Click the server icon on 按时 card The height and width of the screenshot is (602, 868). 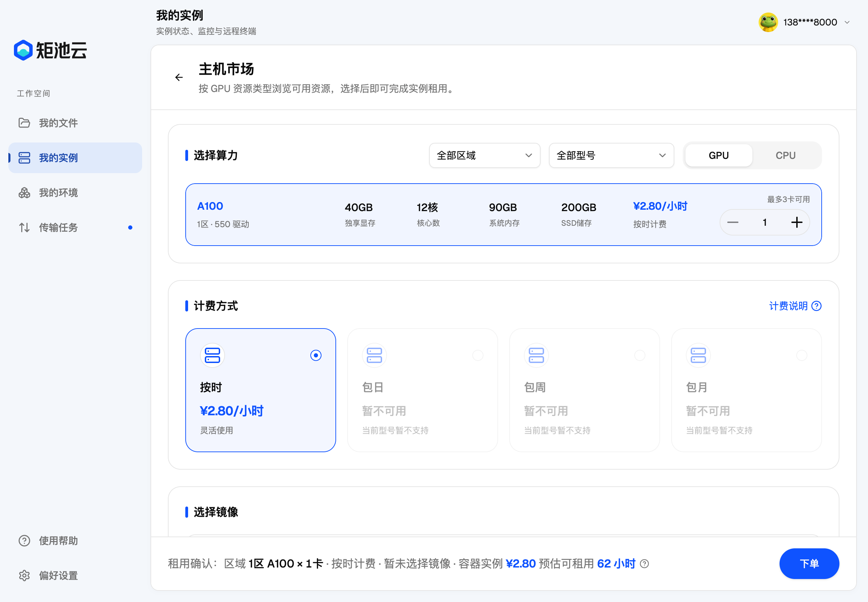click(212, 355)
